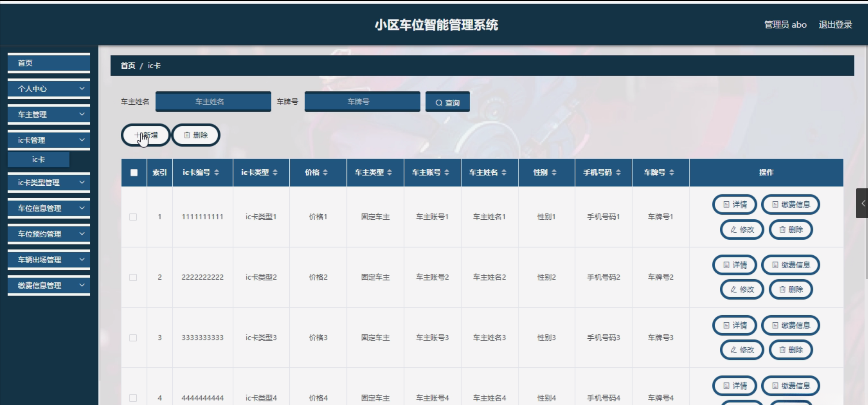
Task: Select the ic卡 submenu item
Action: point(38,159)
